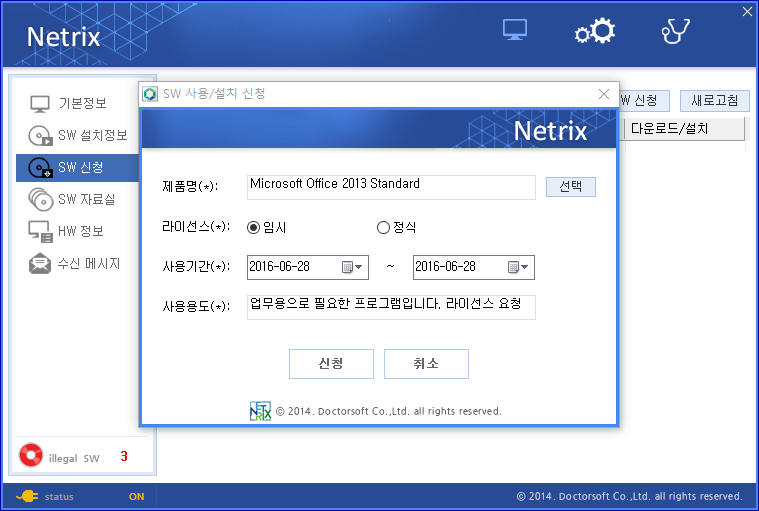Cancel with the 취소 button
The image size is (759, 511).
click(x=426, y=364)
